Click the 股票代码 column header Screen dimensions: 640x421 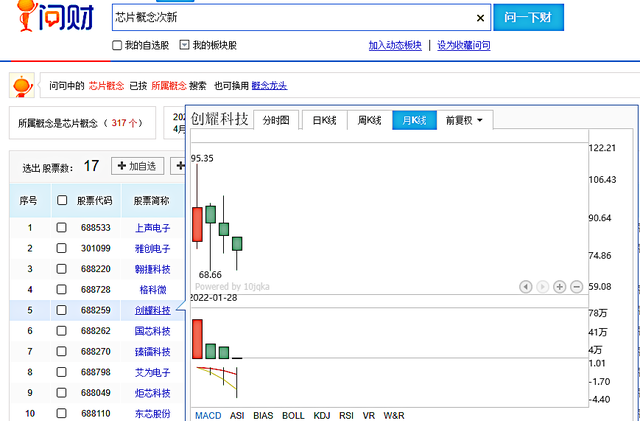tap(94, 200)
